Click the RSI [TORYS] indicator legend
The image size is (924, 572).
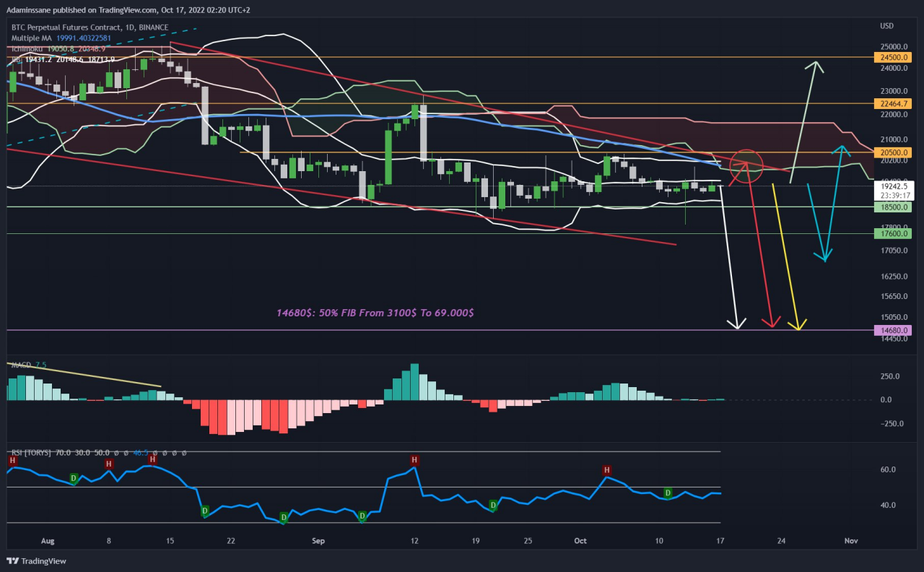[30, 453]
